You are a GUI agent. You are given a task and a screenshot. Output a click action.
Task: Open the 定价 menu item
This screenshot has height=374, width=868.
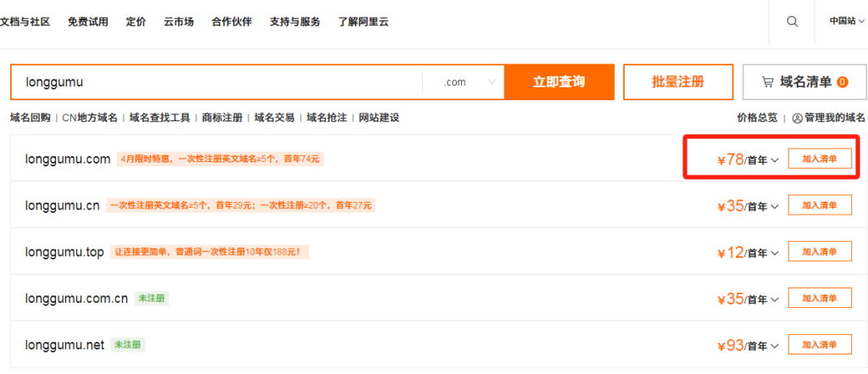[136, 22]
